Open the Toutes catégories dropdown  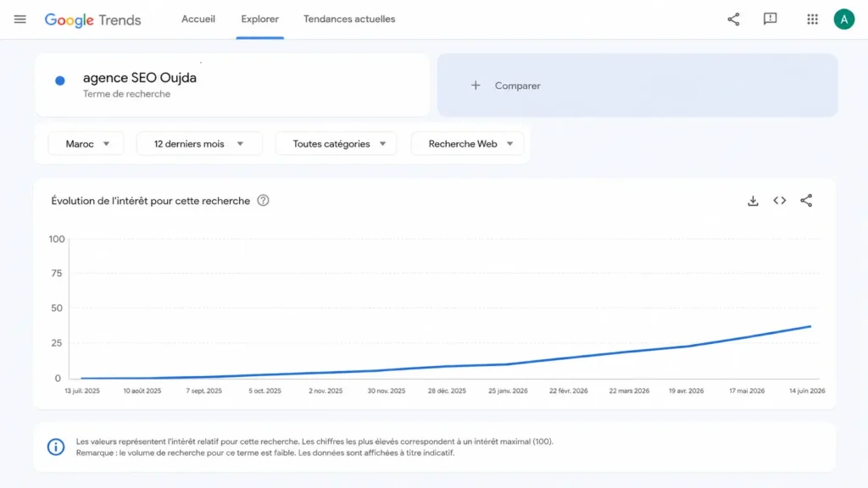[x=336, y=144]
